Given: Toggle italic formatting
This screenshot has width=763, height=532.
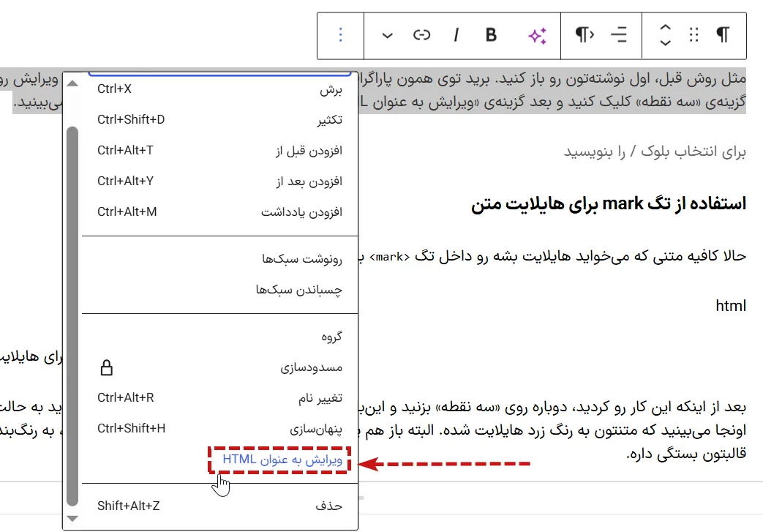Looking at the screenshot, I should tap(456, 35).
